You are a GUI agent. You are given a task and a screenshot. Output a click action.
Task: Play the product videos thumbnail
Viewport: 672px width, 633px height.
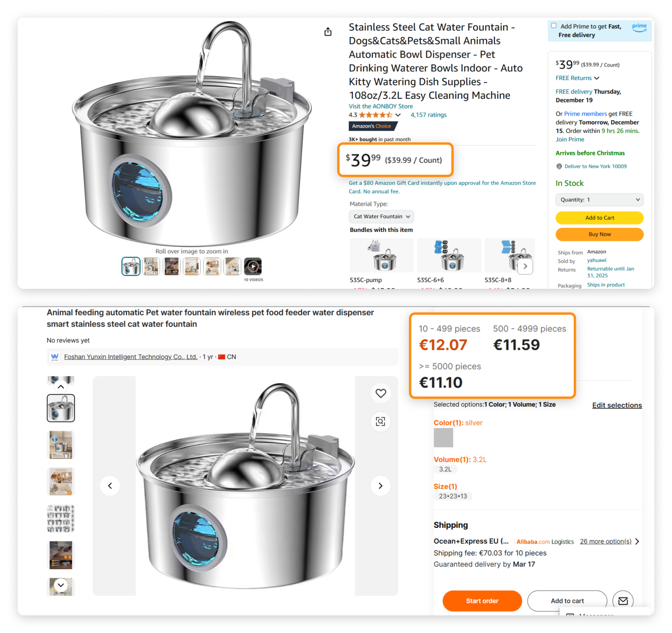tap(253, 266)
